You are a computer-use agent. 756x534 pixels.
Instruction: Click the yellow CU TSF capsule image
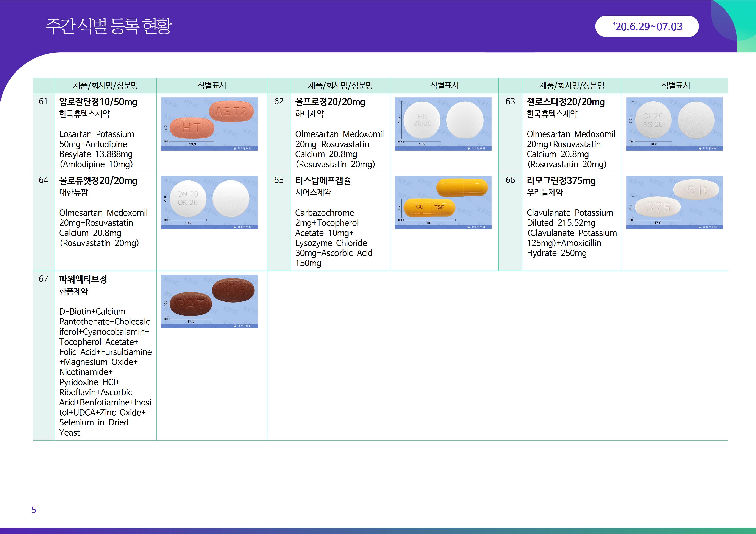[443, 202]
